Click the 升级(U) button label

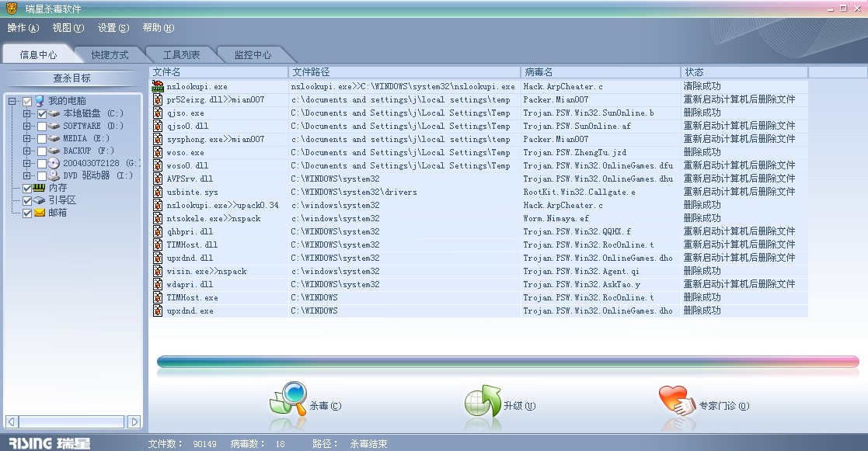[x=520, y=406]
